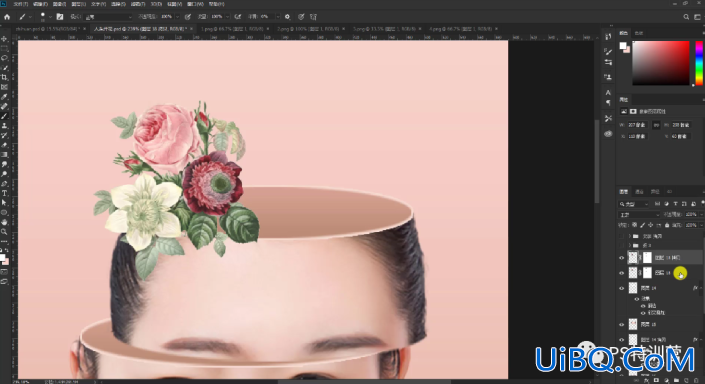705x384 pixels.
Task: Click the layer mask thumbnail of 图层 18
Action: click(x=647, y=272)
